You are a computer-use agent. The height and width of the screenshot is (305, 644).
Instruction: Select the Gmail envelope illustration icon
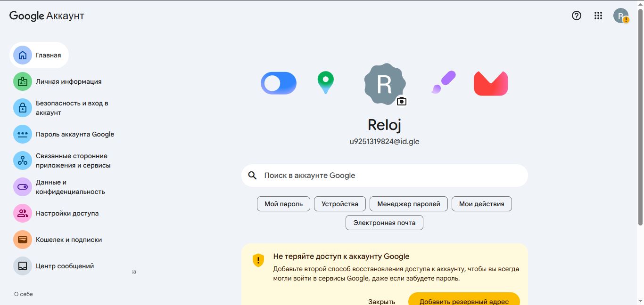491,83
